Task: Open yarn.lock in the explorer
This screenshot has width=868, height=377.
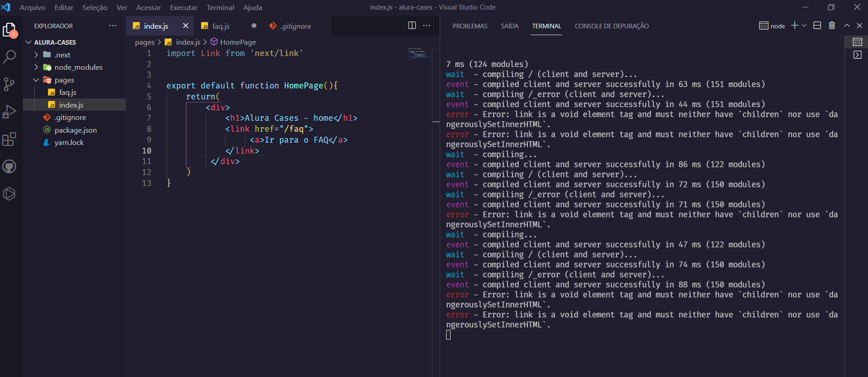Action: tap(69, 143)
